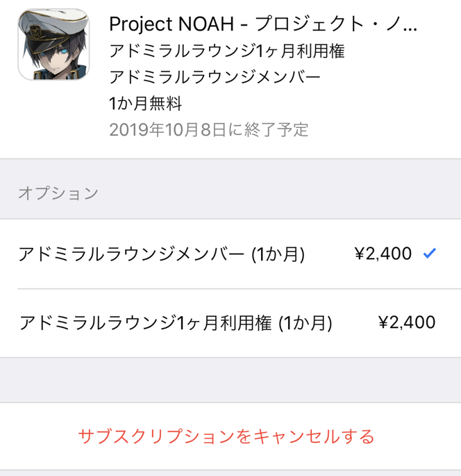Tap the アドミラルラウンジ1ヶ月利用権 subtitle under the title

[x=227, y=51]
